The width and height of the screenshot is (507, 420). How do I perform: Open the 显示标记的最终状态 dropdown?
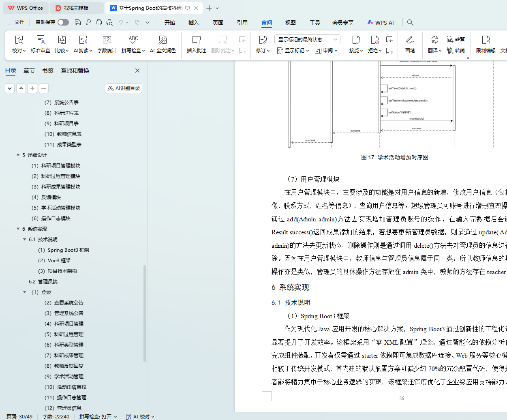pos(307,39)
